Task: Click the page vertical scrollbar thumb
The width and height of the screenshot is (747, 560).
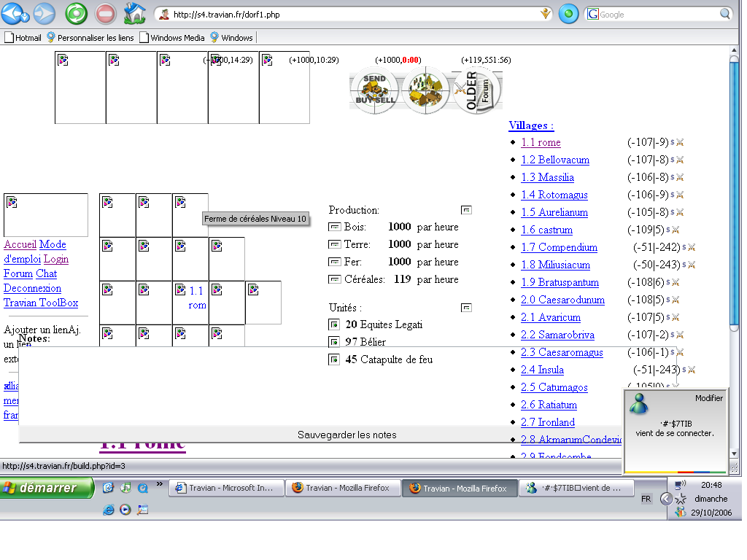Action: (x=734, y=192)
